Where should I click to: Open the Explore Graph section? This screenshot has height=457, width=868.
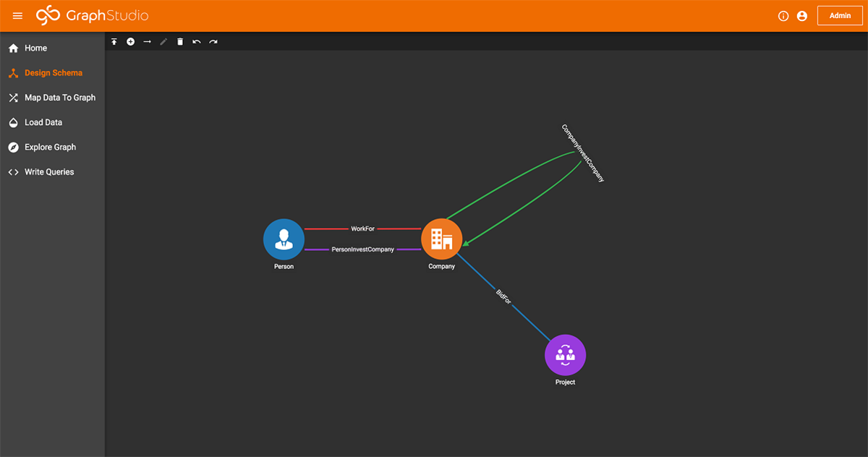[49, 147]
